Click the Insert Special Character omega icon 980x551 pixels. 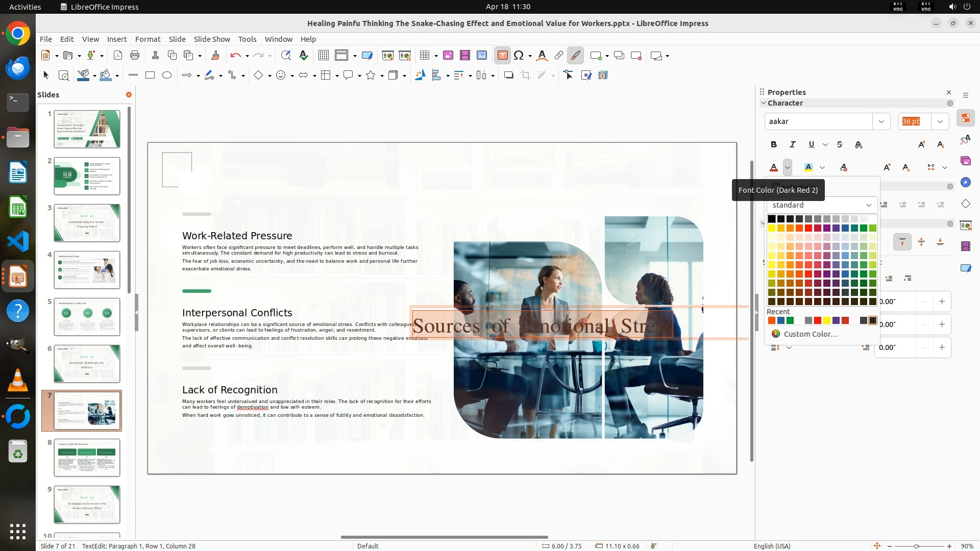tap(519, 56)
